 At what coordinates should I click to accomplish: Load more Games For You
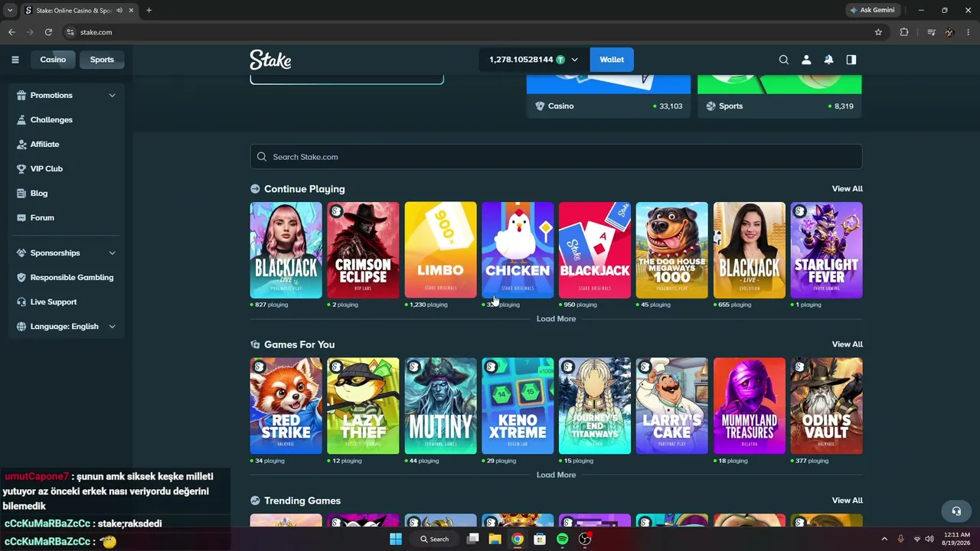click(556, 474)
